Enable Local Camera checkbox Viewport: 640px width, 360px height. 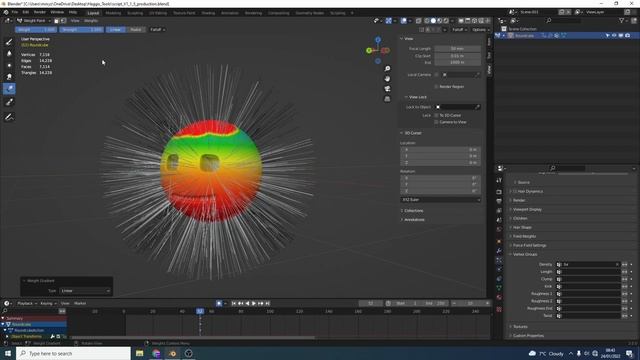click(x=436, y=75)
